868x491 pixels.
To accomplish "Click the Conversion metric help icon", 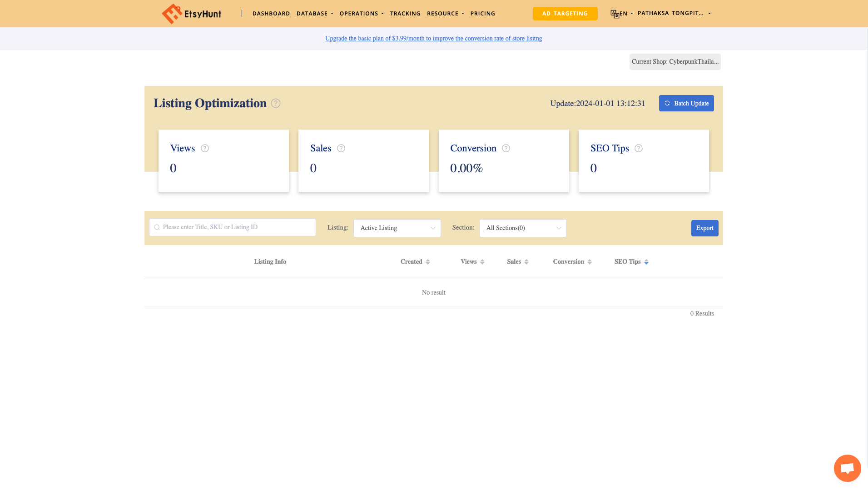I will tap(506, 148).
